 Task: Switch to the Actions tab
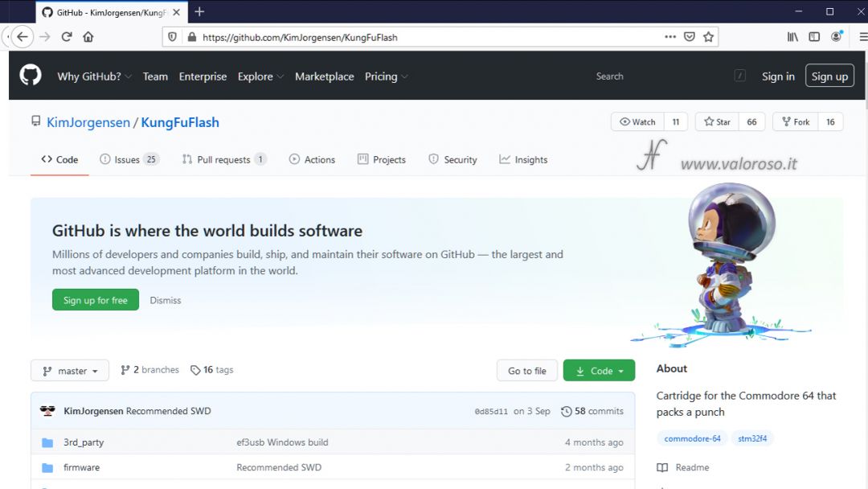(x=312, y=159)
